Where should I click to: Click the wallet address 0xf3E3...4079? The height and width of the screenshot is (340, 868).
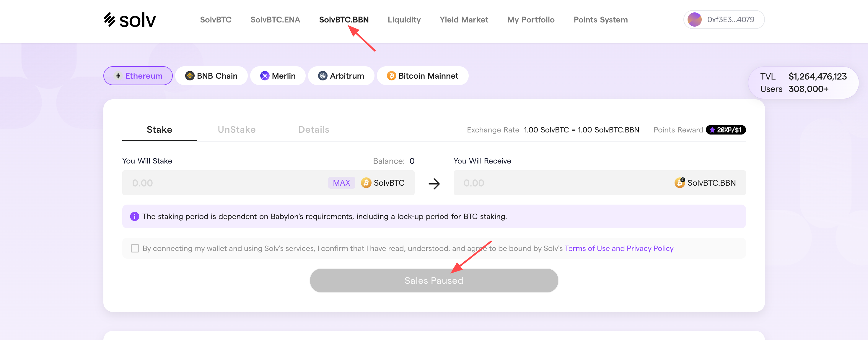[x=731, y=20]
